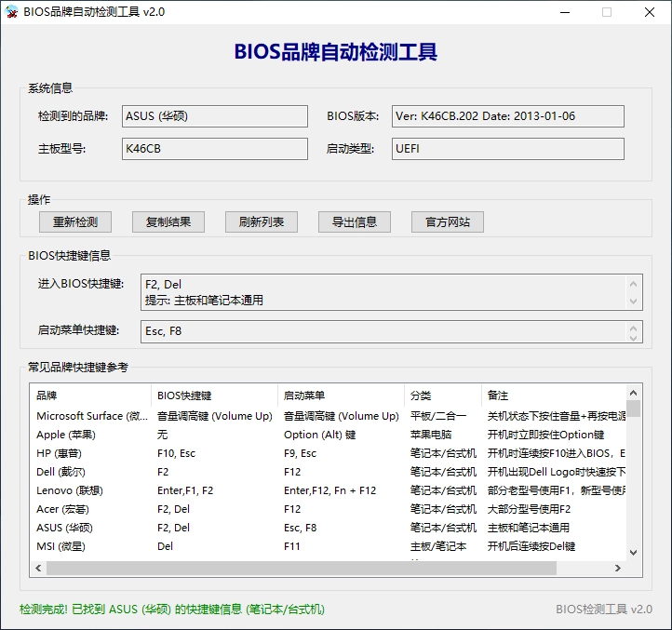Click the 分类 column header
The height and width of the screenshot is (630, 672).
pos(443,395)
